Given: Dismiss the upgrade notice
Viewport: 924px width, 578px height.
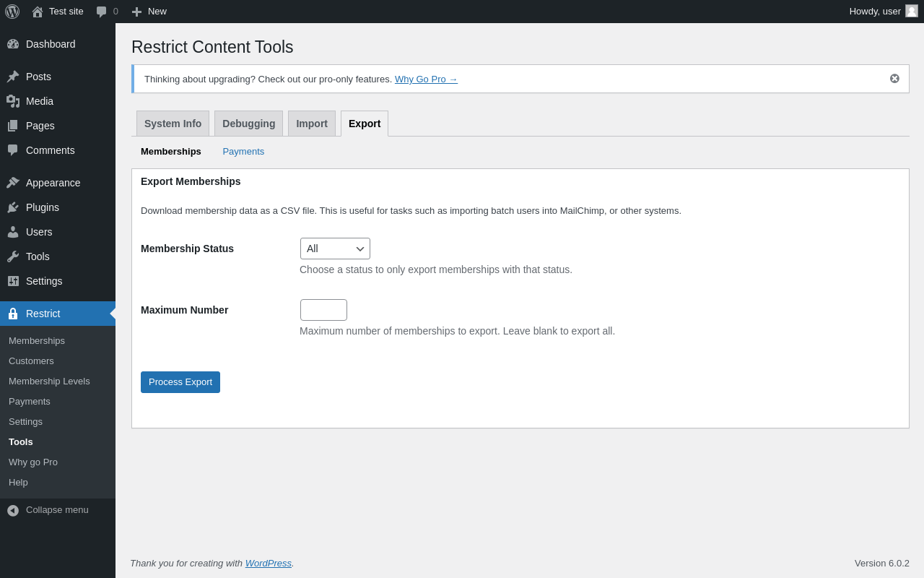Looking at the screenshot, I should click(x=894, y=79).
